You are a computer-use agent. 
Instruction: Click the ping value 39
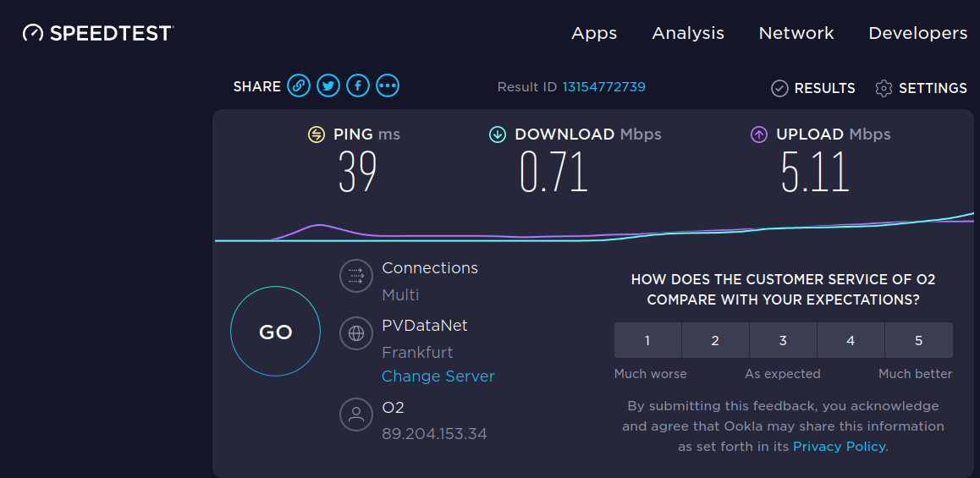point(357,172)
